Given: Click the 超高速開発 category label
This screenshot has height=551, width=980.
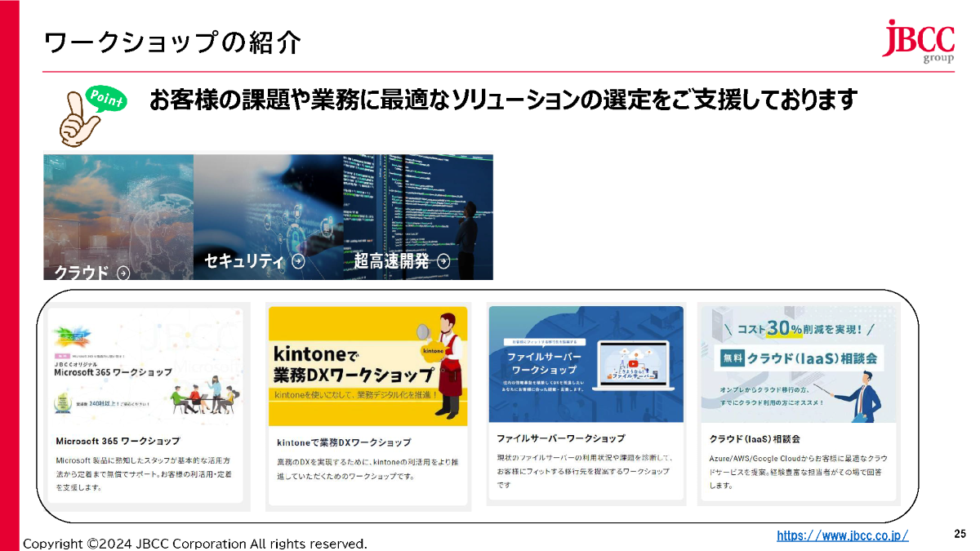Looking at the screenshot, I should tap(391, 261).
